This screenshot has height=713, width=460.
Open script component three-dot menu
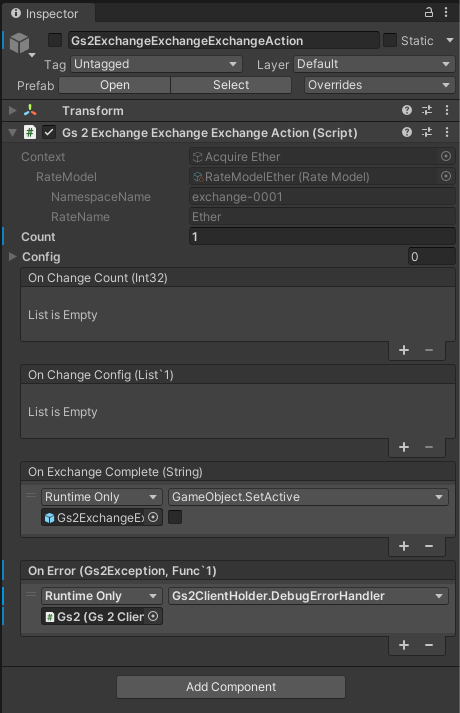click(x=447, y=132)
